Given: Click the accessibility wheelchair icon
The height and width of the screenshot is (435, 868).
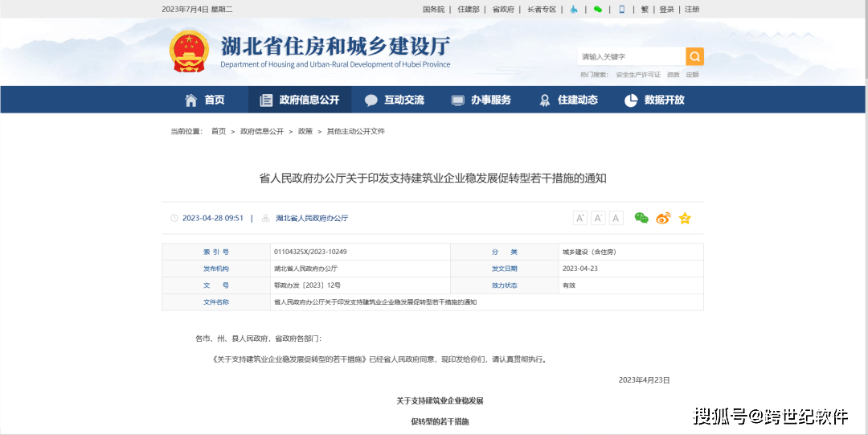Looking at the screenshot, I should coord(574,10).
